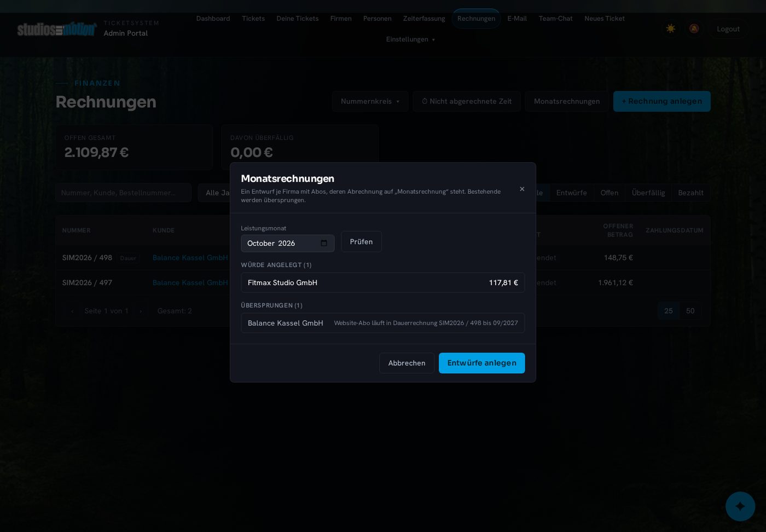Open Balance Kassel GmbH link for SIM2026 / 497

tap(190, 283)
